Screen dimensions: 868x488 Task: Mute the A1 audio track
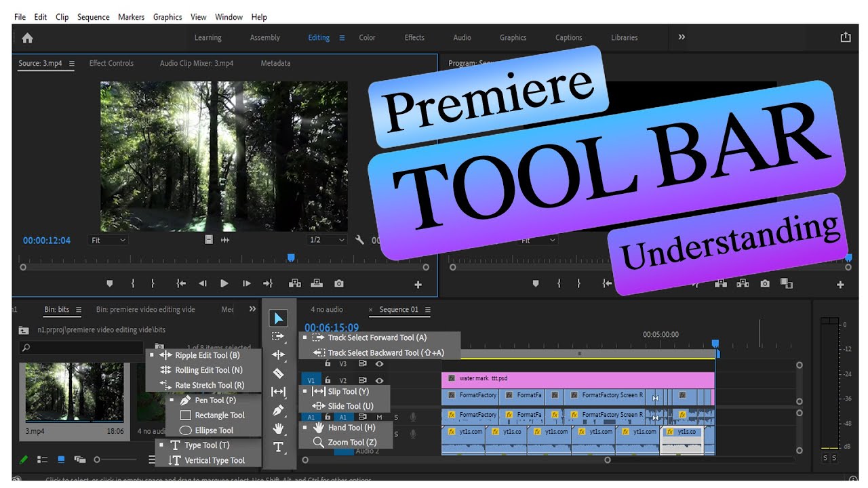click(x=379, y=417)
